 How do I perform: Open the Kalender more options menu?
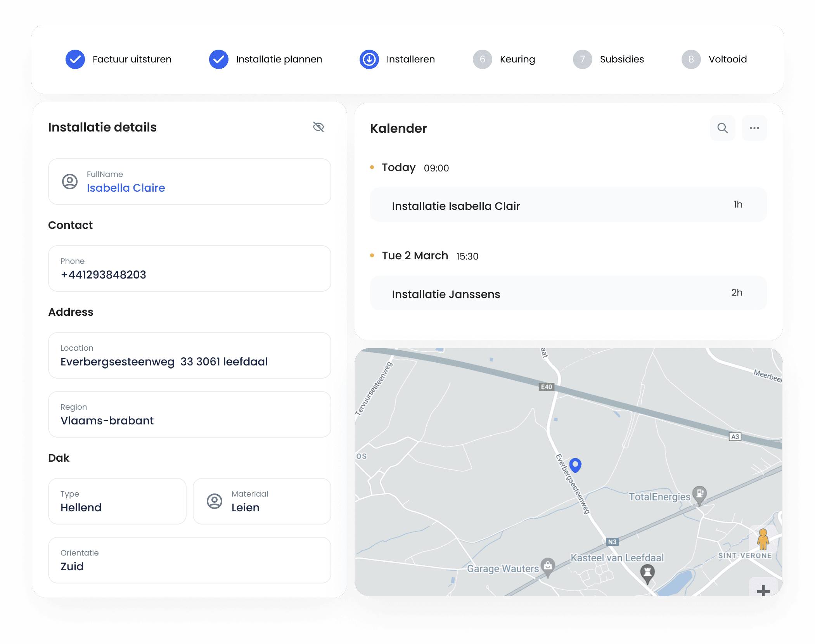point(754,128)
